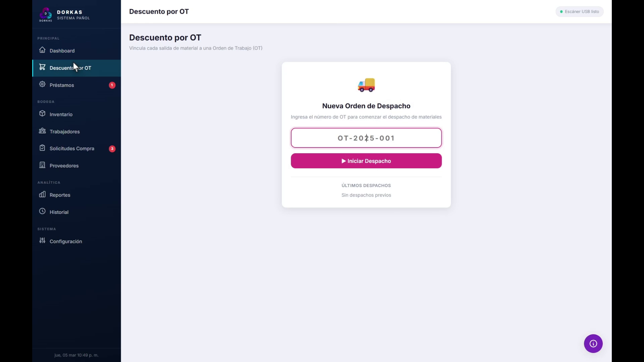644x362 pixels.
Task: Go to the Préstamos section
Action: click(62, 85)
